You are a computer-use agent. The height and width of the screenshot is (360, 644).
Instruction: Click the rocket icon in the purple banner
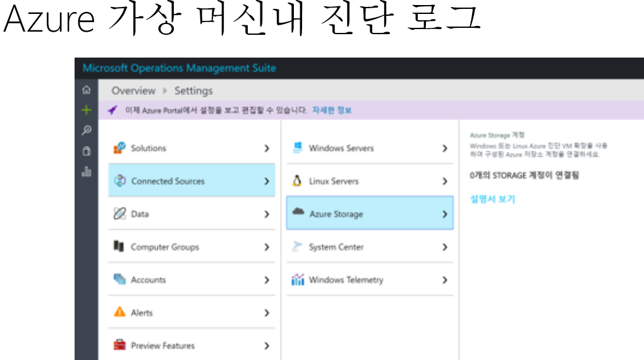(x=112, y=110)
